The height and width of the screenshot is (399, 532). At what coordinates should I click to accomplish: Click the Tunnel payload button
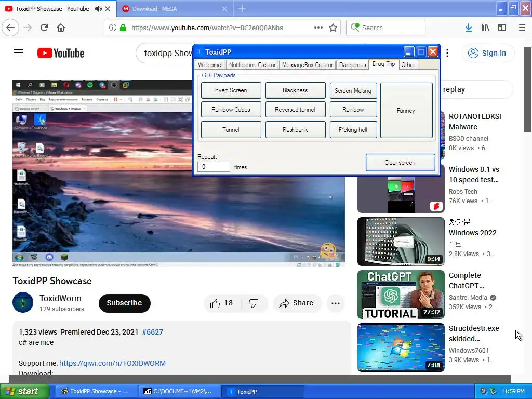click(x=231, y=129)
